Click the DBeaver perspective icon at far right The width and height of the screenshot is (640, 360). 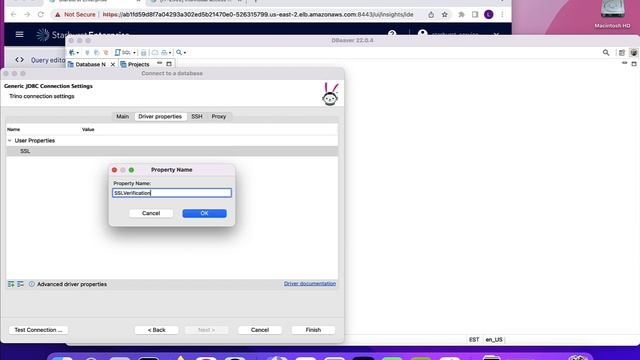coord(634,53)
